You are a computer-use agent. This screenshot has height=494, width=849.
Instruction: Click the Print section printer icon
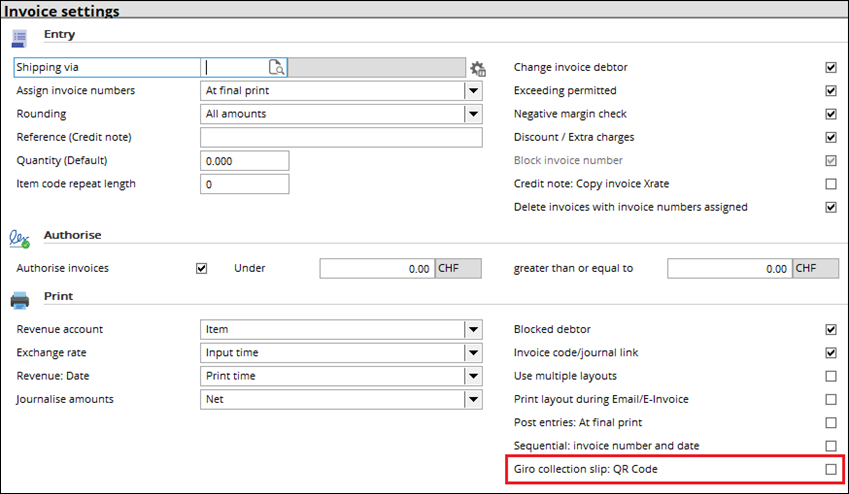coord(19,299)
